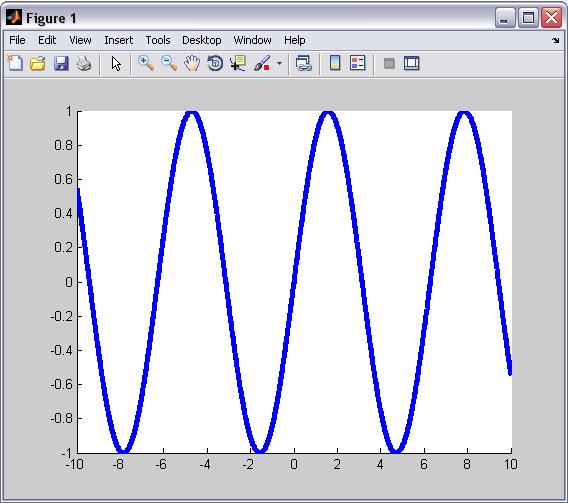The width and height of the screenshot is (568, 503).
Task: Click the dock figure arrow in menu bar
Action: click(x=556, y=41)
